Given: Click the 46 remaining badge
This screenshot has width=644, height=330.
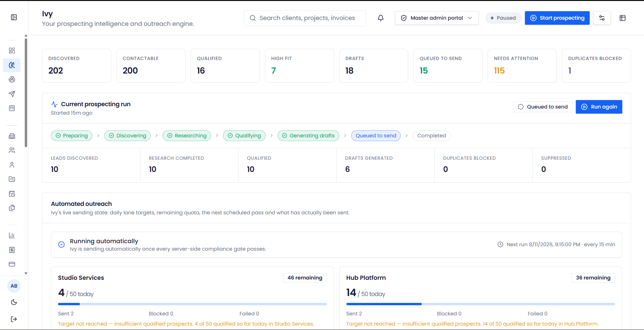Looking at the screenshot, I should pos(305,278).
